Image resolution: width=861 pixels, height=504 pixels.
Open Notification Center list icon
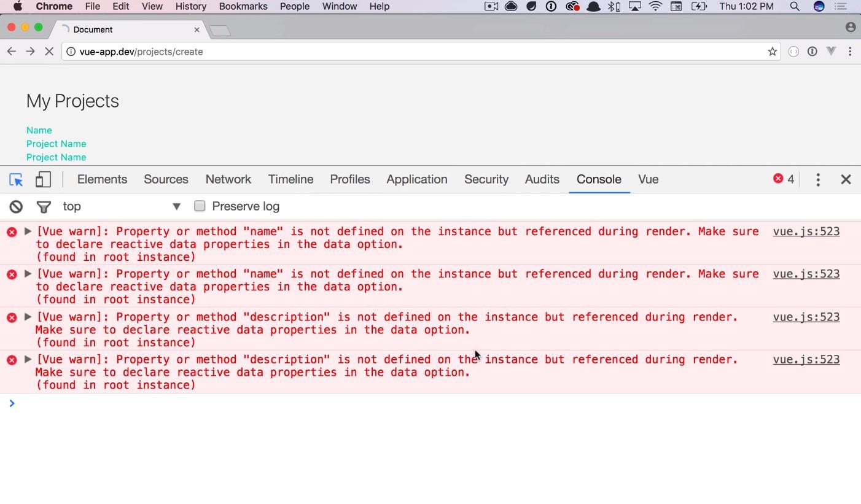[840, 6]
